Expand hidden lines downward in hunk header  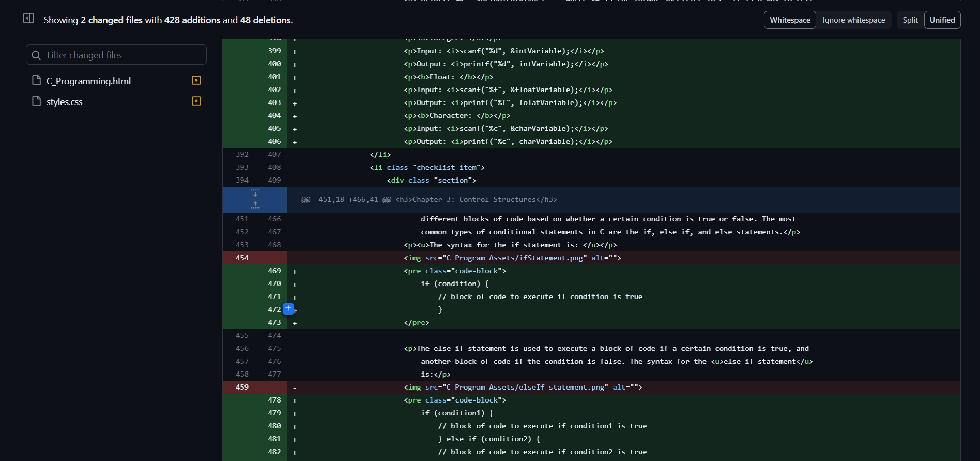pos(255,194)
